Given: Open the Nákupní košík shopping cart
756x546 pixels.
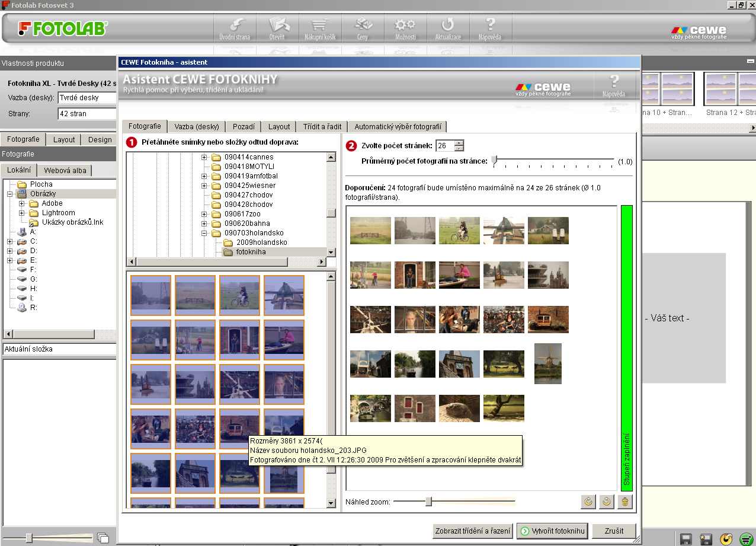Looking at the screenshot, I should coord(321,28).
